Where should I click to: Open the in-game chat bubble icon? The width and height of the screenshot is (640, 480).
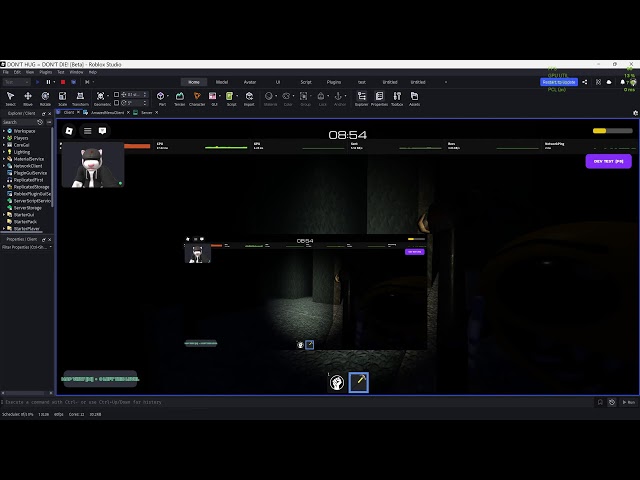pos(102,131)
